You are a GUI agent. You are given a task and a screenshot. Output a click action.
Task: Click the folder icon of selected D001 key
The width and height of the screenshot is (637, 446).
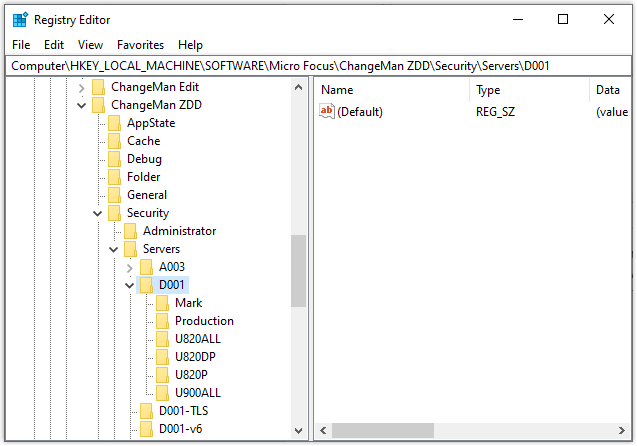tap(146, 285)
